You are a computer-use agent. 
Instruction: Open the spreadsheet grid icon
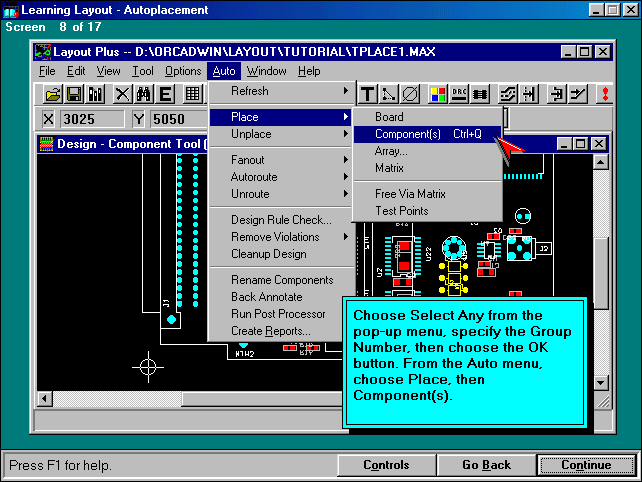[192, 94]
